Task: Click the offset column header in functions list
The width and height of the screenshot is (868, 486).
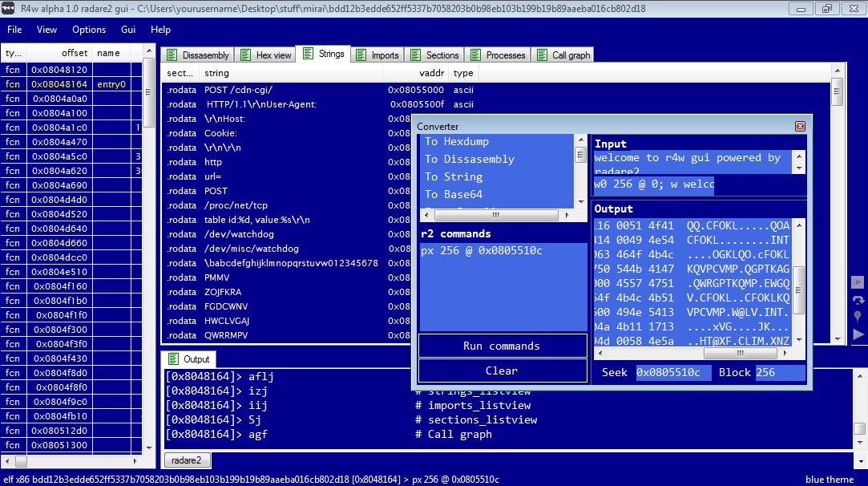Action: click(59, 53)
